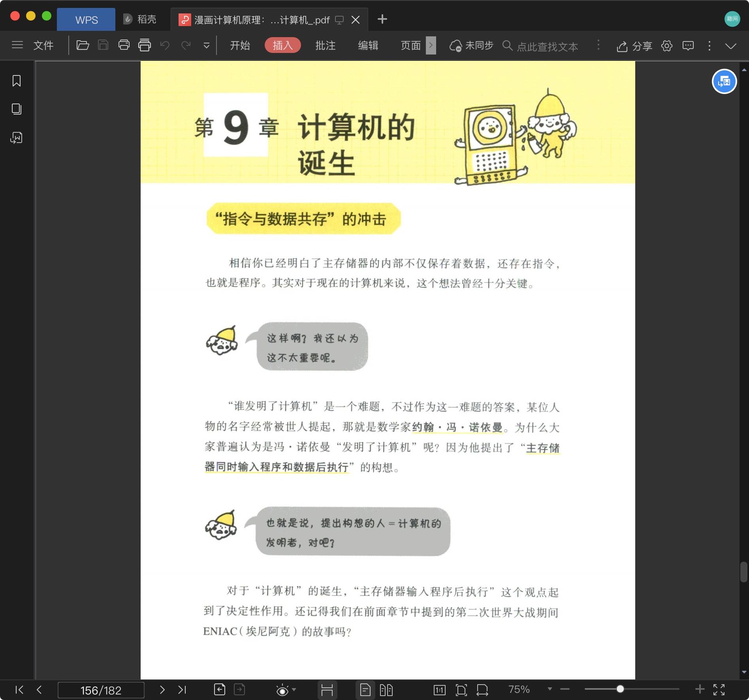Click the undo arrow icon
Screen dimensions: 749x700
coord(165,45)
